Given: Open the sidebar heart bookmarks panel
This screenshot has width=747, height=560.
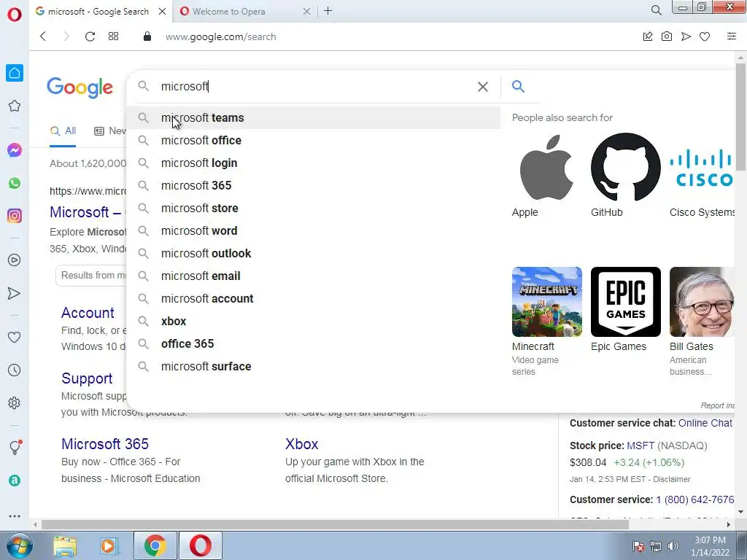Looking at the screenshot, I should (x=15, y=337).
